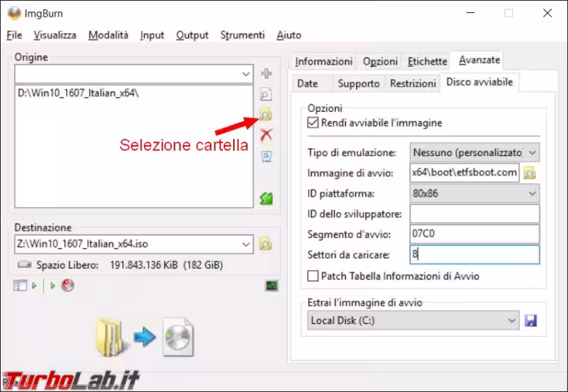568x392 pixels.
Task: Click the Immagine di avvio field
Action: (x=464, y=173)
